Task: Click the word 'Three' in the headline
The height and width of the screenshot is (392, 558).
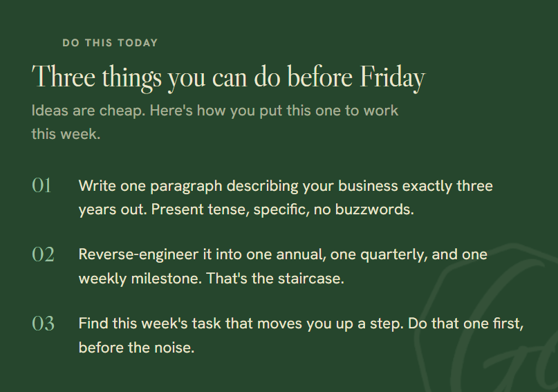Action: pos(64,77)
